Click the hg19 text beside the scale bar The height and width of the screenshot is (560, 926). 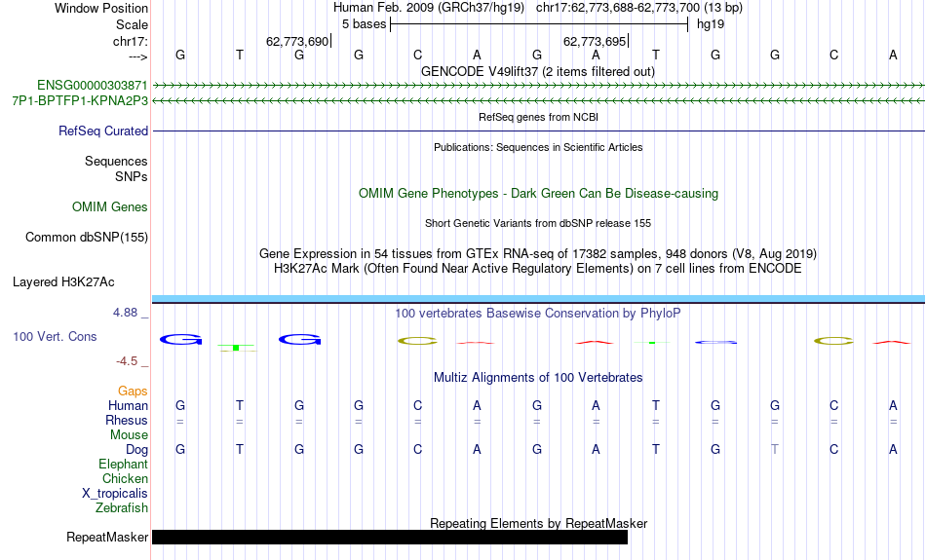click(x=710, y=24)
